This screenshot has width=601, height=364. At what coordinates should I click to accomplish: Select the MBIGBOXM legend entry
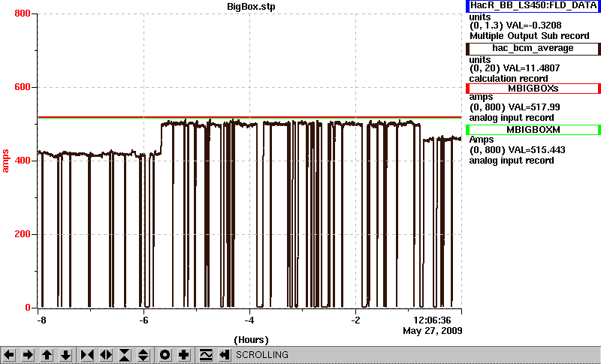(x=533, y=130)
